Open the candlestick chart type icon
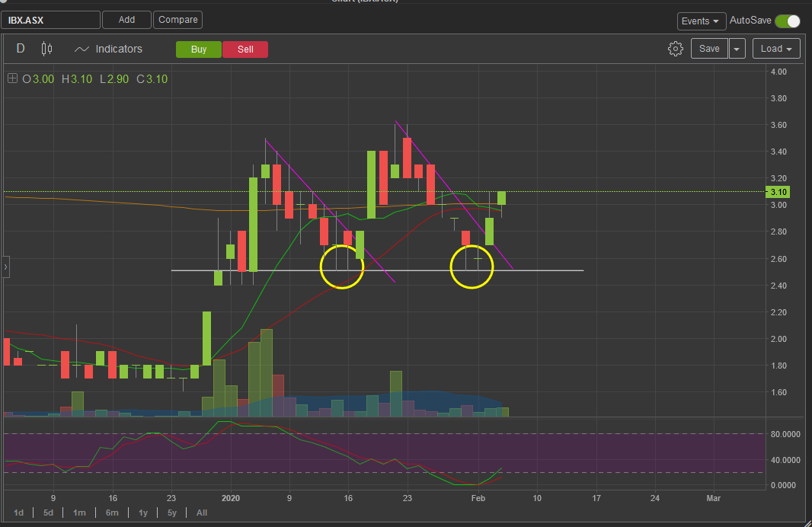 (x=46, y=49)
